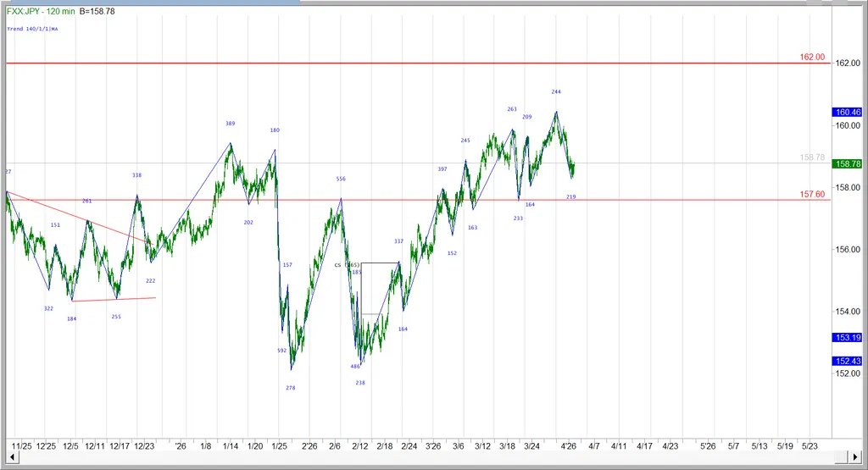The image size is (868, 470).
Task: Click the cs (365) annotation label
Action: [x=347, y=264]
